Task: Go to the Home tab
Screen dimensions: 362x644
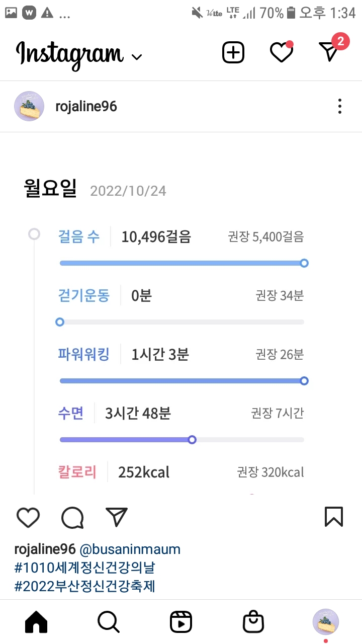Action: pos(36,623)
